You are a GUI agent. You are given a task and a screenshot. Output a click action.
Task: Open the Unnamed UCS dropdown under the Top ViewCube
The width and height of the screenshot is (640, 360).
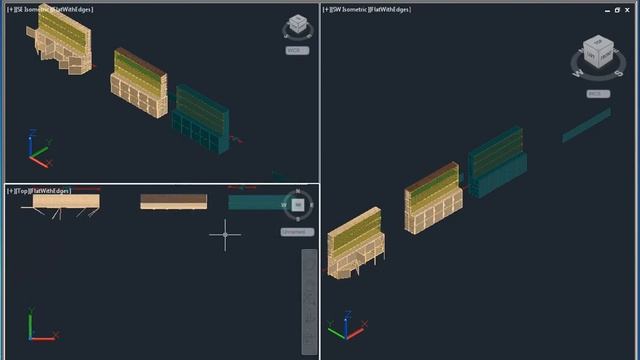pos(297,232)
